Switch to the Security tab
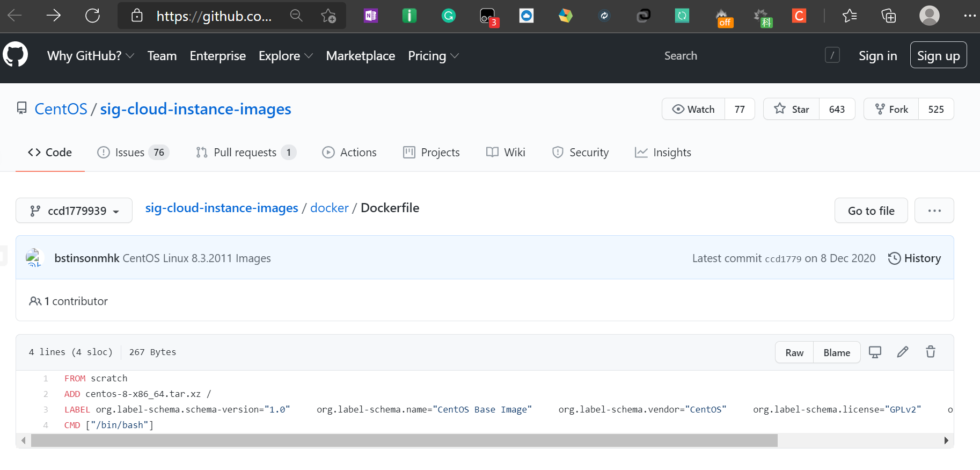980x470 pixels. (580, 153)
